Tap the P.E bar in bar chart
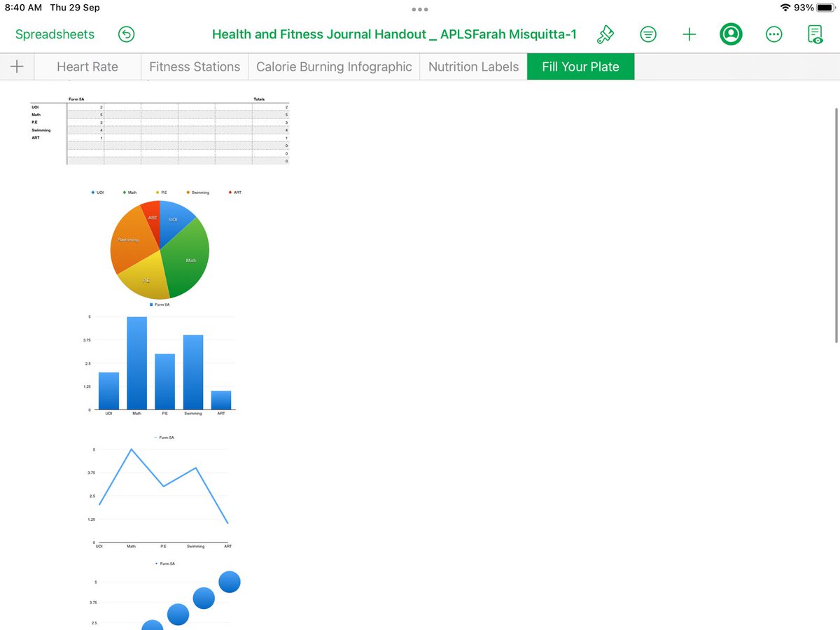The height and width of the screenshot is (630, 840). coord(164,381)
